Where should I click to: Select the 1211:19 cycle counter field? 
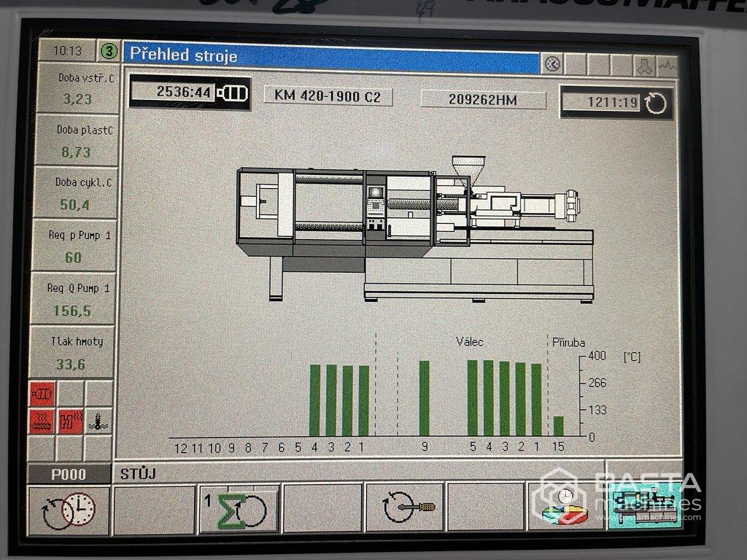601,102
